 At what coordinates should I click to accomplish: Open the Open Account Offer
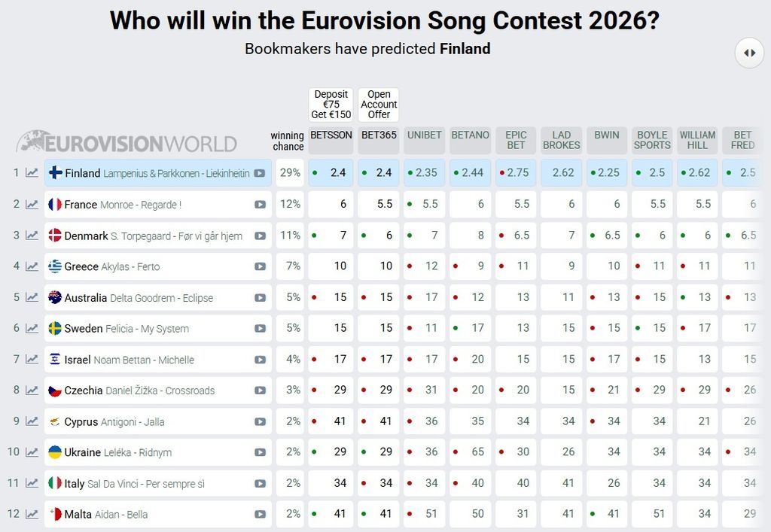[378, 104]
